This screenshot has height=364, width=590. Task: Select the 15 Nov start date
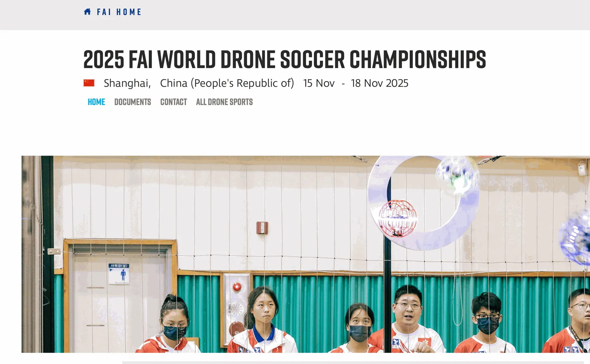tap(319, 83)
